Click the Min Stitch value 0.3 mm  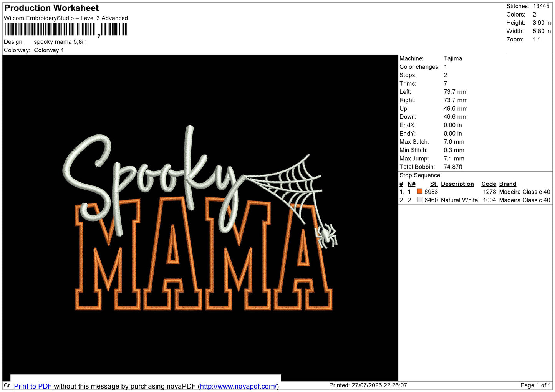454,150
